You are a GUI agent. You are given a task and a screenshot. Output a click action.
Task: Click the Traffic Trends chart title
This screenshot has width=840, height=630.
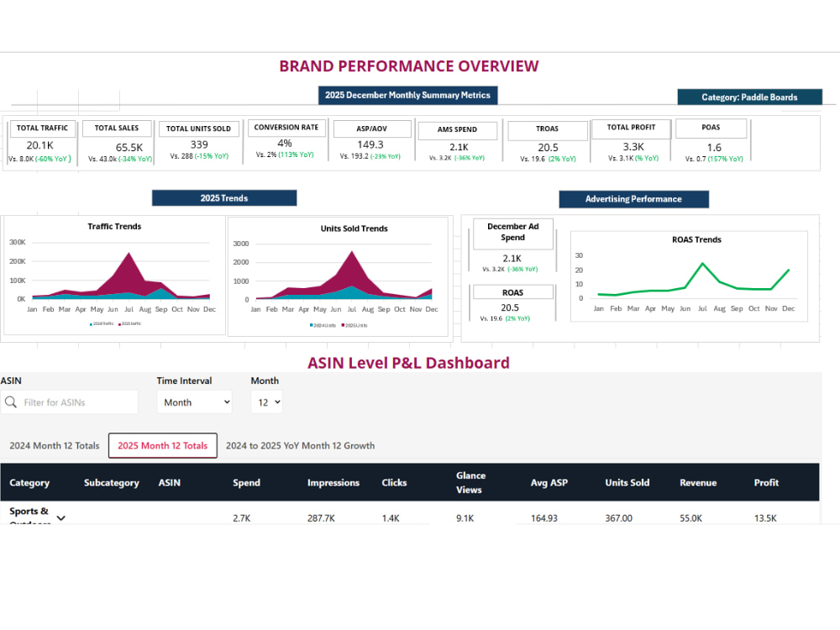(x=114, y=227)
